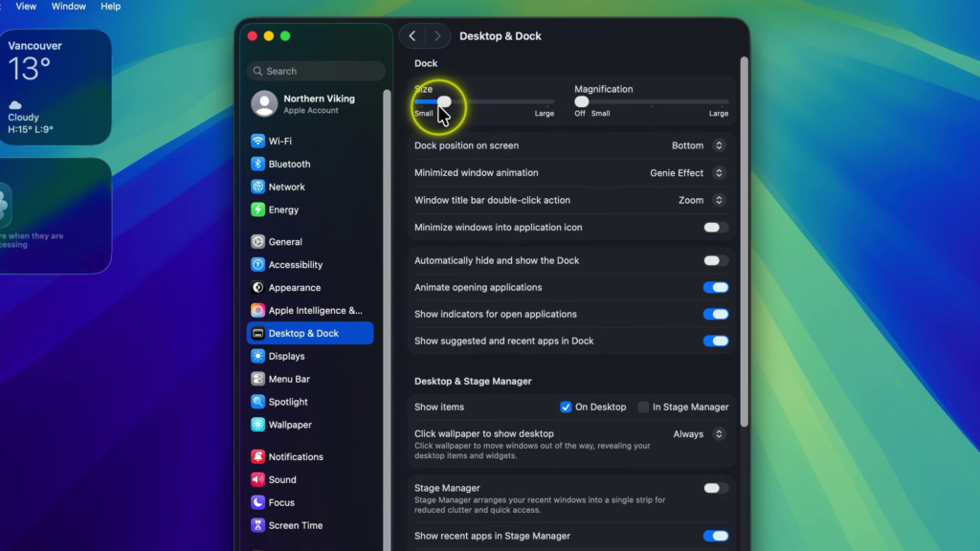Toggle Minimize windows into application icon
980x551 pixels.
[x=716, y=228]
